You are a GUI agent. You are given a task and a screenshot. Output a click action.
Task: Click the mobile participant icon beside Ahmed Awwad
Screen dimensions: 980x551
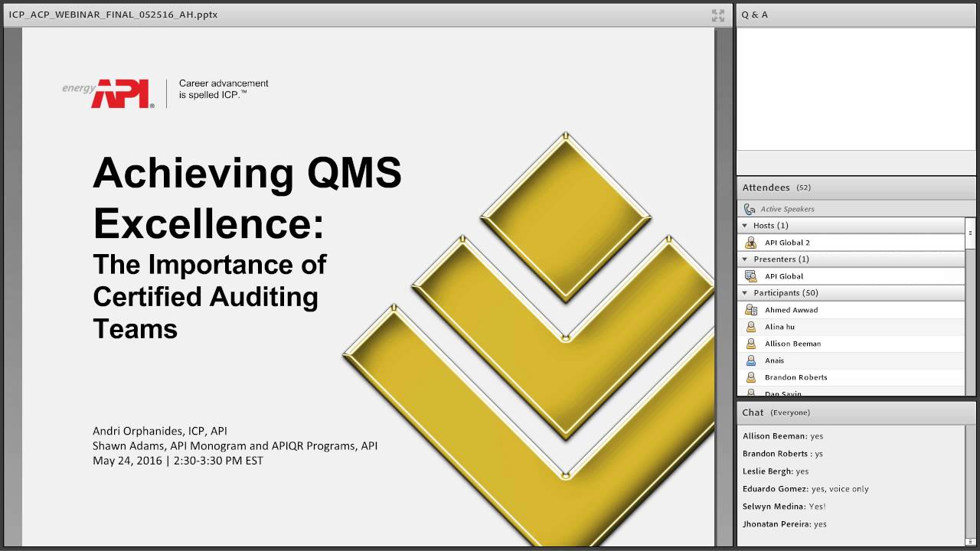(751, 310)
